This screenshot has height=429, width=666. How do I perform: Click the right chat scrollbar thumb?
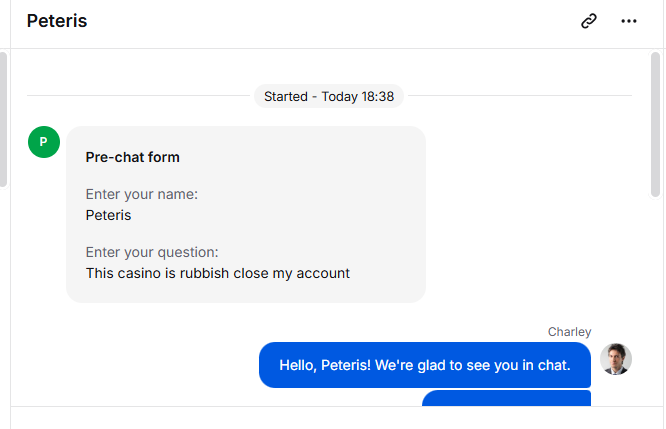click(655, 124)
